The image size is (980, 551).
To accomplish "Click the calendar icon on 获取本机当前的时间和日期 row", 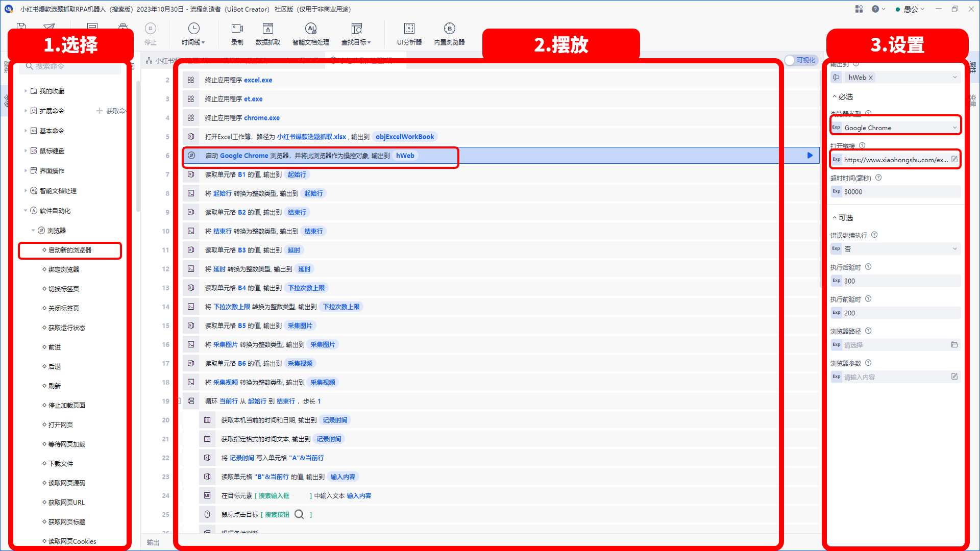I will coord(207,420).
